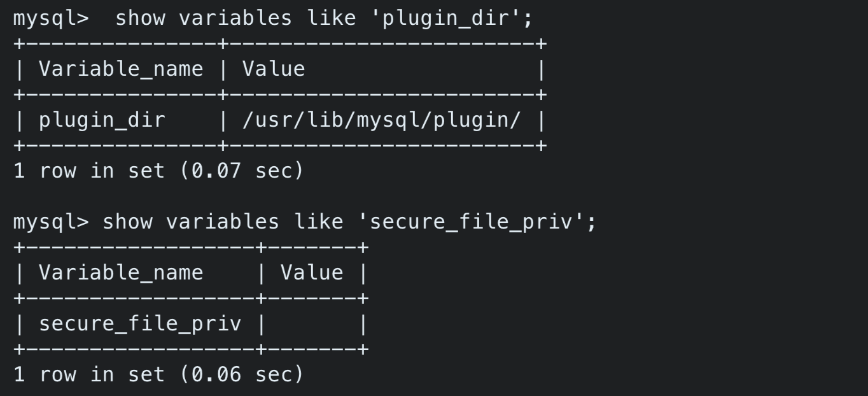Viewport: 868px width, 396px height.
Task: Click the Variable_name header of the secure_file_priv table
Action: (121, 272)
